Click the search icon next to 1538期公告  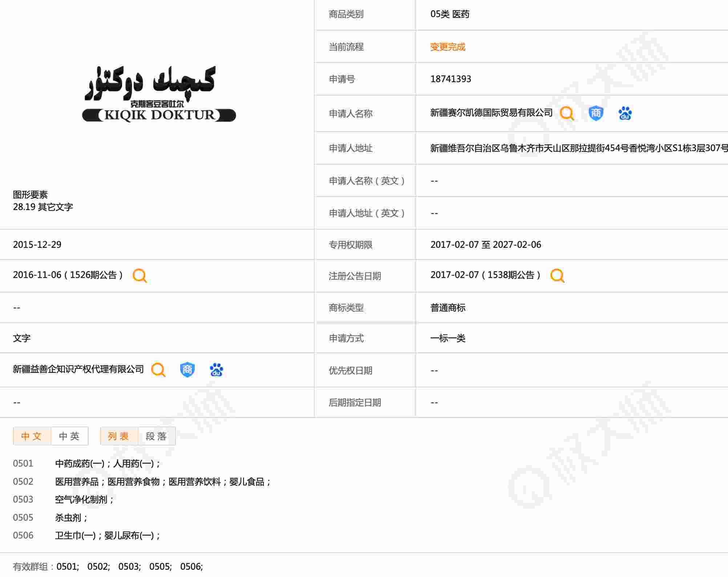pyautogui.click(x=557, y=275)
